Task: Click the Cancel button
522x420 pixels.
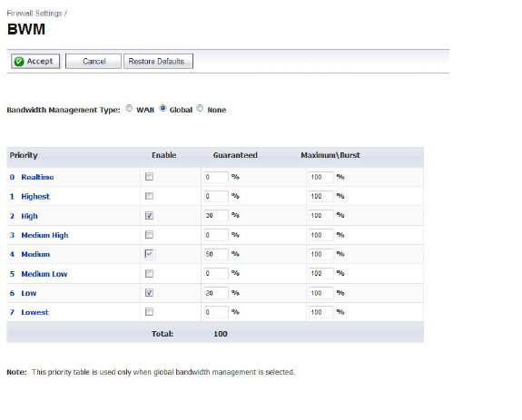Action: 94,62
